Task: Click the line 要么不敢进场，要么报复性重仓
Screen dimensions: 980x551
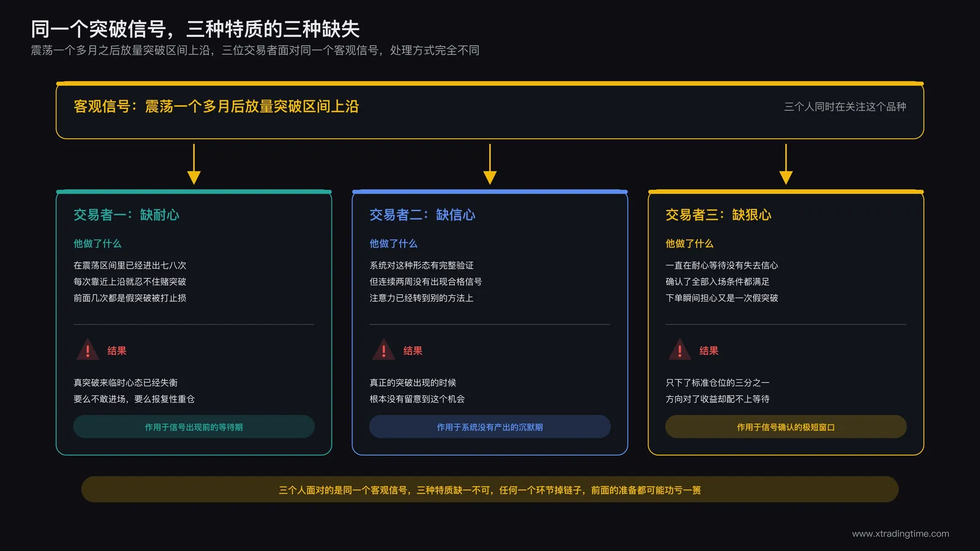Action: pos(134,399)
